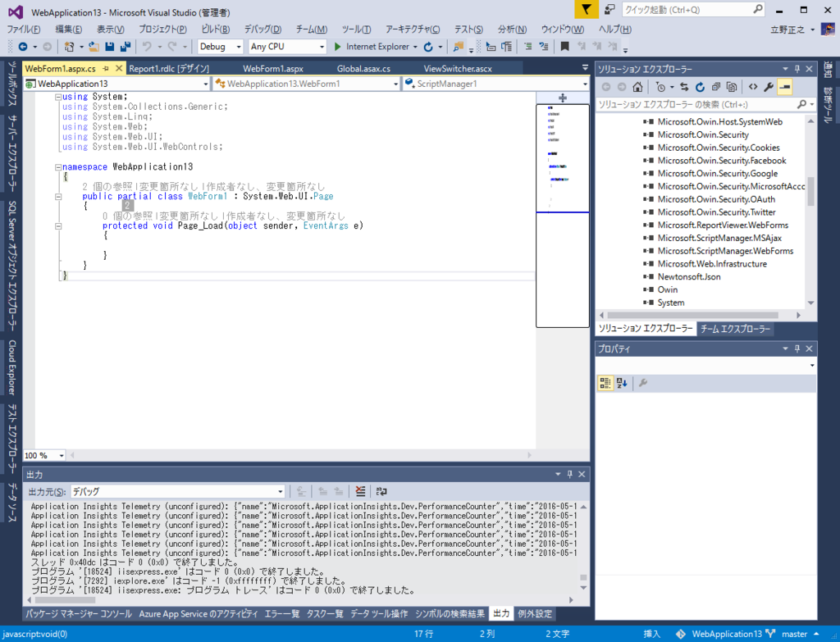Open the Output source dropdown showing デバッグ
Image resolution: width=840 pixels, height=642 pixels.
[178, 491]
